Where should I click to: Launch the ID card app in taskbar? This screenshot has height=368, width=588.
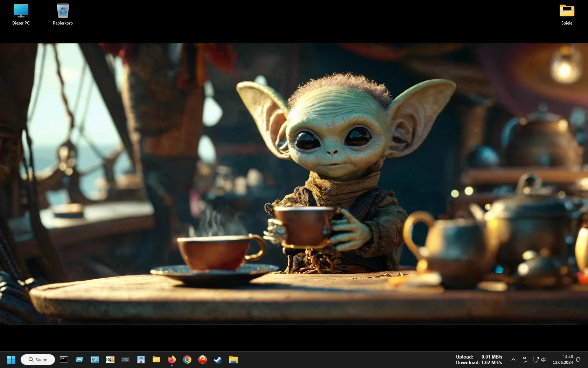[x=141, y=359]
